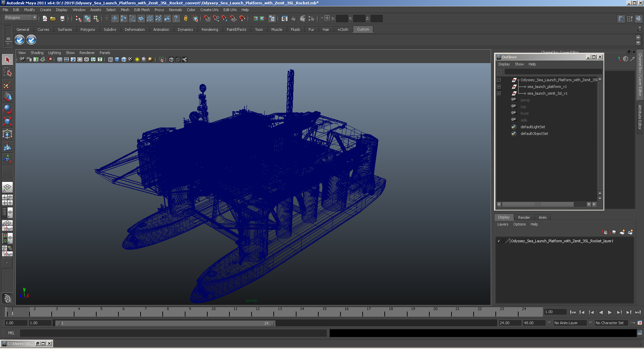Save the scene with the disk icon
Viewport: 644px width, 349px height.
(x=62, y=18)
